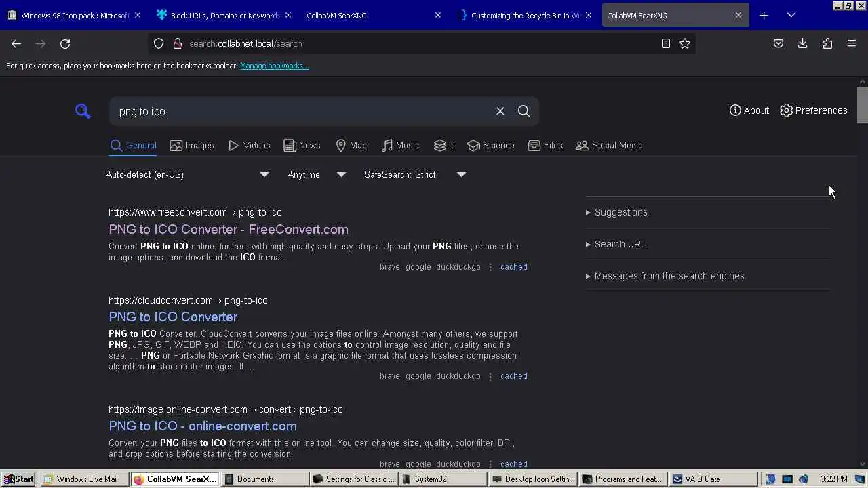Submit search with the magnifier button
Viewport: 868px width, 488px height.
tap(524, 111)
